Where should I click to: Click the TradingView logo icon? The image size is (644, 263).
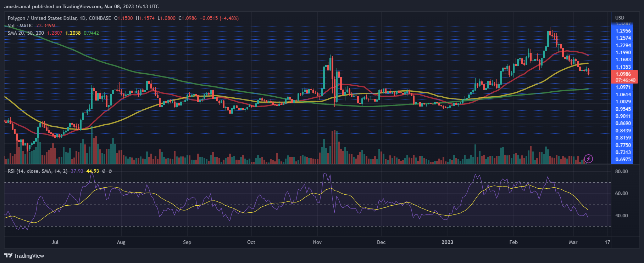click(x=8, y=256)
